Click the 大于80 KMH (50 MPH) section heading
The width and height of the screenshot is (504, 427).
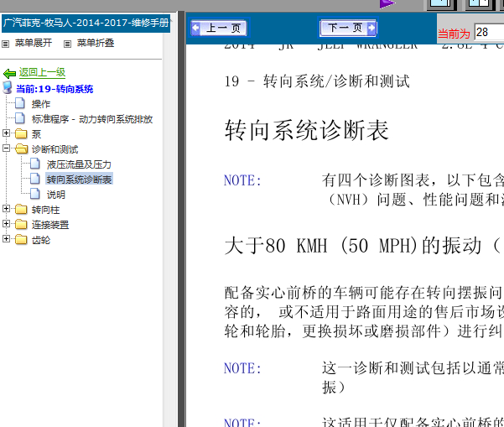(362, 246)
